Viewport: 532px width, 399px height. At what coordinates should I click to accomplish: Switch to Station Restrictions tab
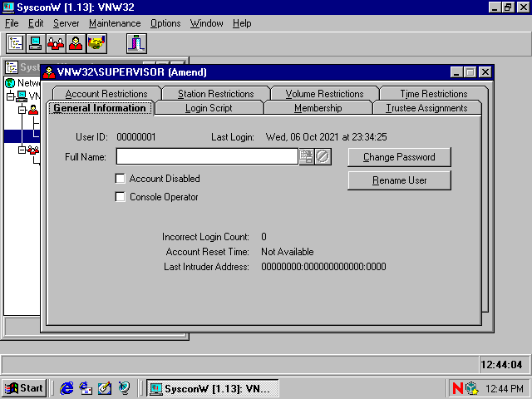[x=216, y=94]
